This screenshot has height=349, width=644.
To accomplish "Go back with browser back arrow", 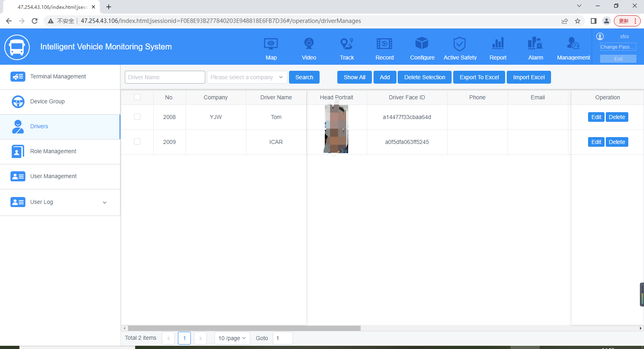I will point(9,21).
